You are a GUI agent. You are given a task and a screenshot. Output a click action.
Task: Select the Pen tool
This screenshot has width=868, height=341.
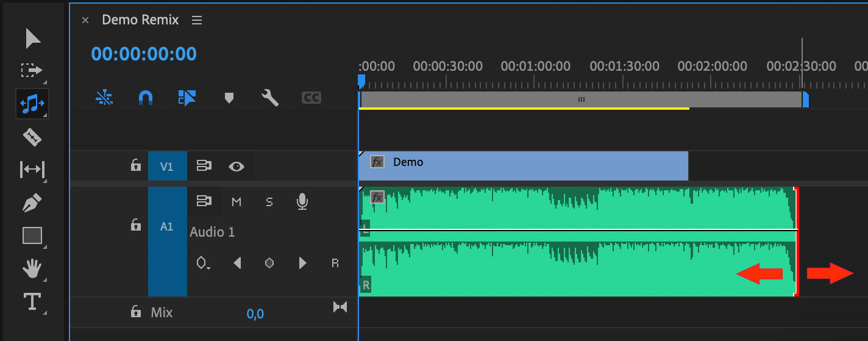pyautogui.click(x=32, y=202)
